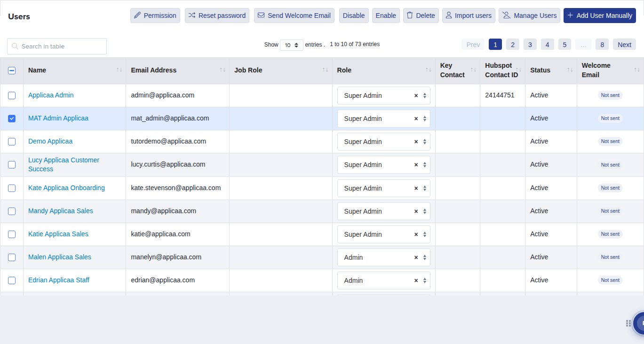Click the Permission button
Image resolution: width=644 pixels, height=344 pixels.
coord(155,16)
